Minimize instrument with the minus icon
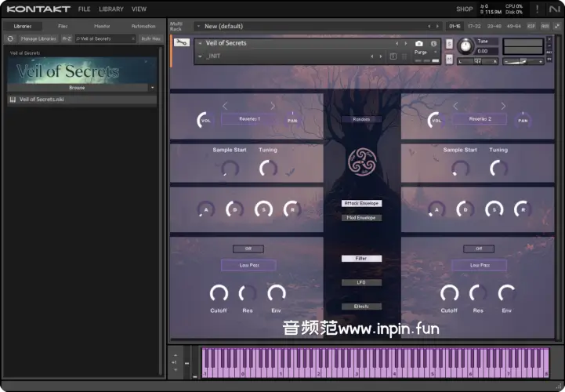Screen dimensions: 565x392 pos(549,45)
